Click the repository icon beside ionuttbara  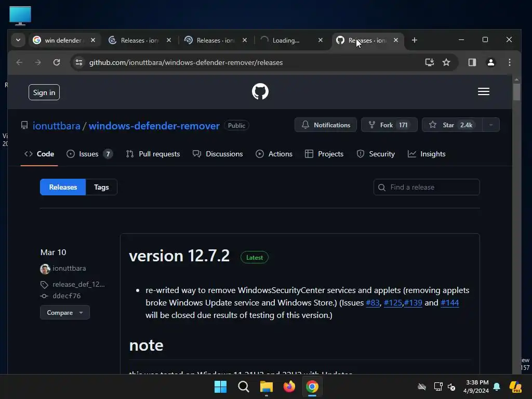24,125
